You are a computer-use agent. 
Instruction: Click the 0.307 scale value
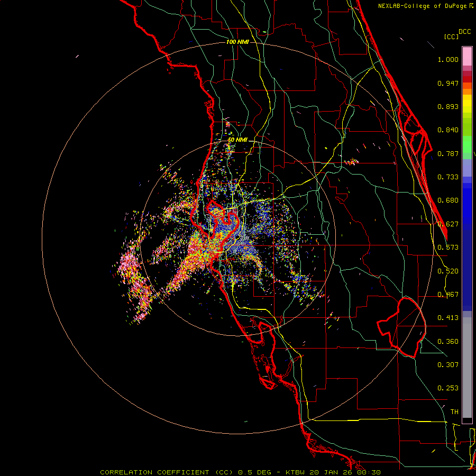coord(448,365)
